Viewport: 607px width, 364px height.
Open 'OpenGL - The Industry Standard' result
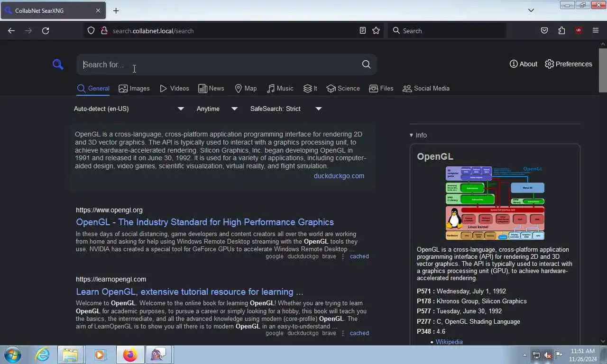point(205,222)
